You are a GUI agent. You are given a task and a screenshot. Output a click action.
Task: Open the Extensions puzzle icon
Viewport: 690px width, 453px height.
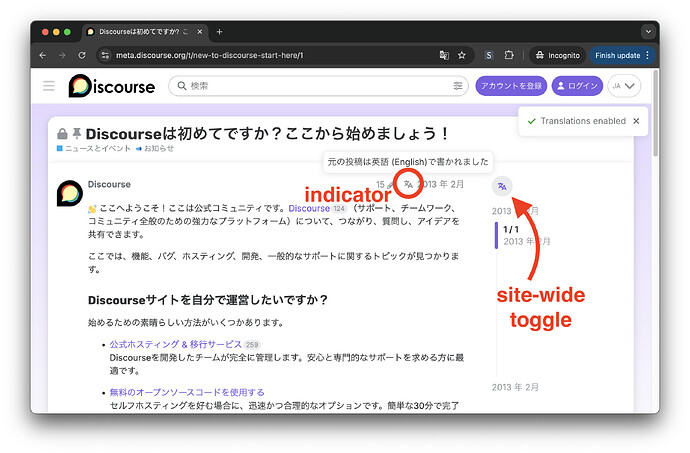(x=509, y=55)
